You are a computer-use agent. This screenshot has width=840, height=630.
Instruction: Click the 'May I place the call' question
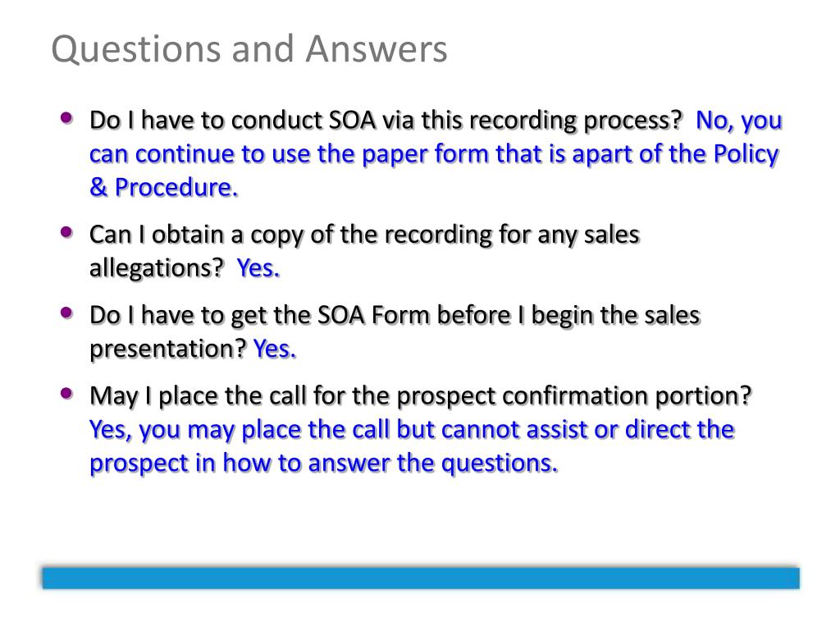[421, 397]
